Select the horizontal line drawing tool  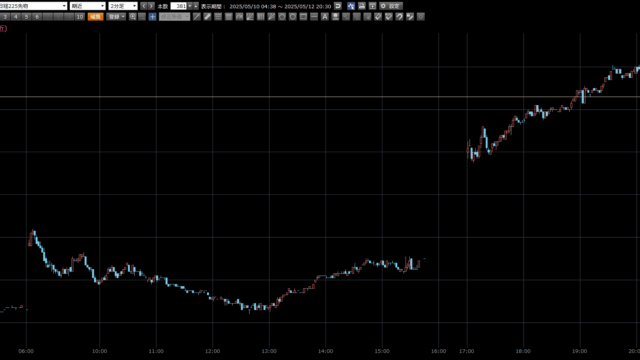314,17
